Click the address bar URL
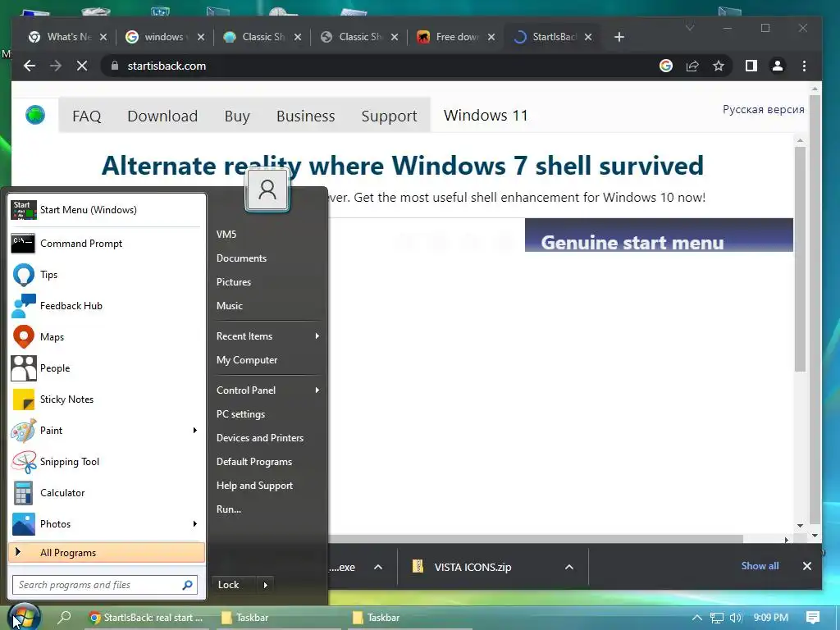The height and width of the screenshot is (630, 840). point(167,66)
